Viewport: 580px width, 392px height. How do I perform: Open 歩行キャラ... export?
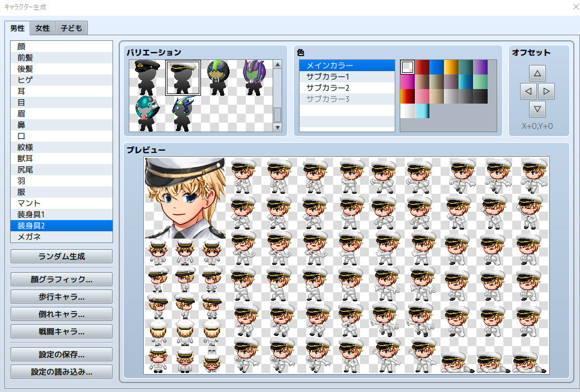click(x=62, y=296)
